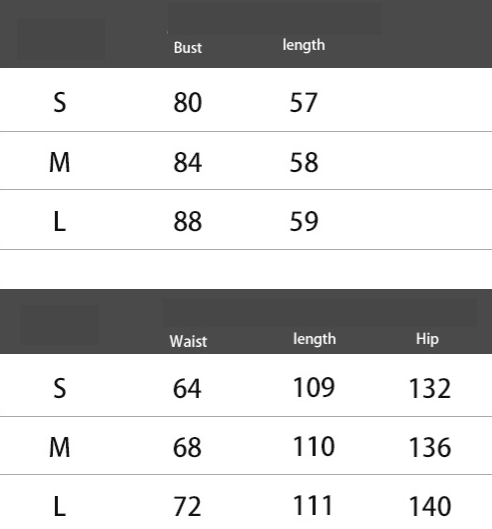Click the Bust column header
The width and height of the screenshot is (492, 529).
click(188, 48)
